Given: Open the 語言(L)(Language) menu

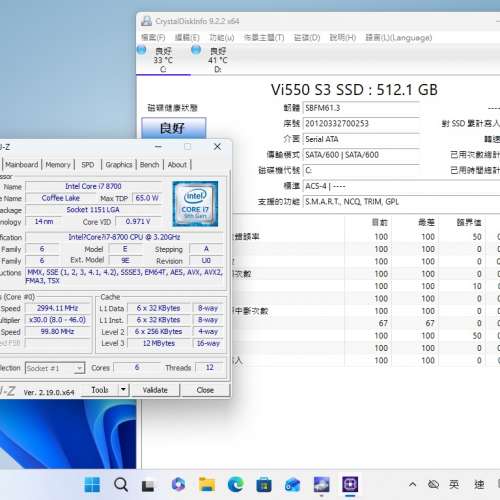Looking at the screenshot, I should pyautogui.click(x=399, y=37).
